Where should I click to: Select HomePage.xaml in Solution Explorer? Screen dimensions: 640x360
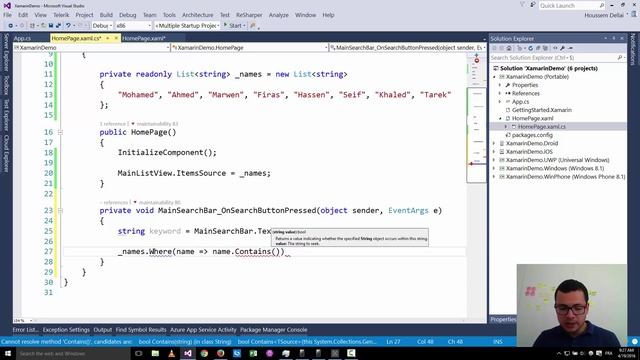(x=532, y=118)
